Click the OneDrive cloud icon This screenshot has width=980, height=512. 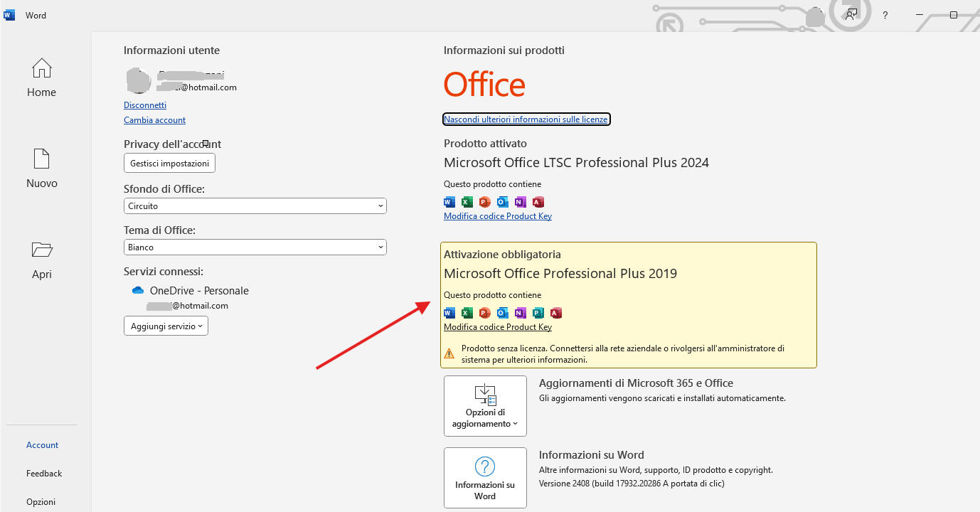tap(138, 291)
